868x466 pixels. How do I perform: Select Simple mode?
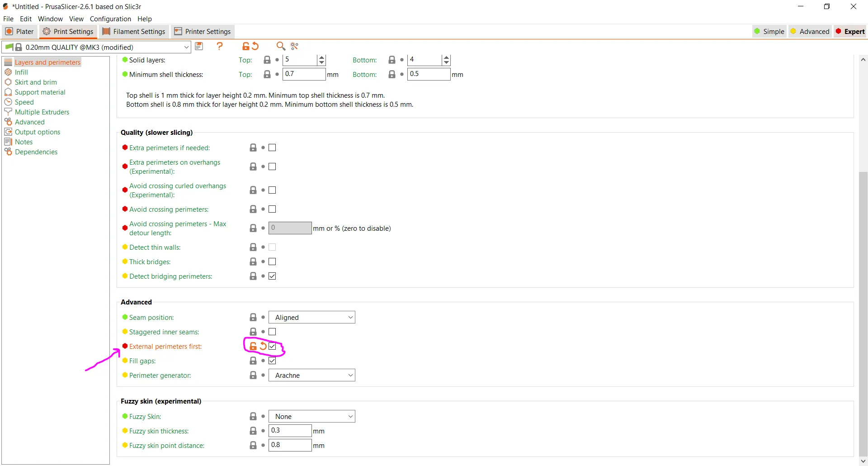(x=769, y=32)
